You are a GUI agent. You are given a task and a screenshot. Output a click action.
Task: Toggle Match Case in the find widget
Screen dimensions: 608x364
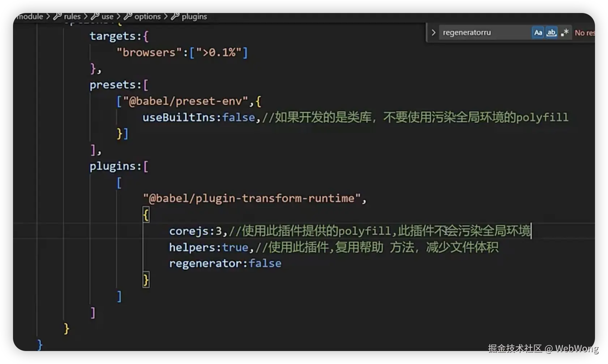click(538, 32)
